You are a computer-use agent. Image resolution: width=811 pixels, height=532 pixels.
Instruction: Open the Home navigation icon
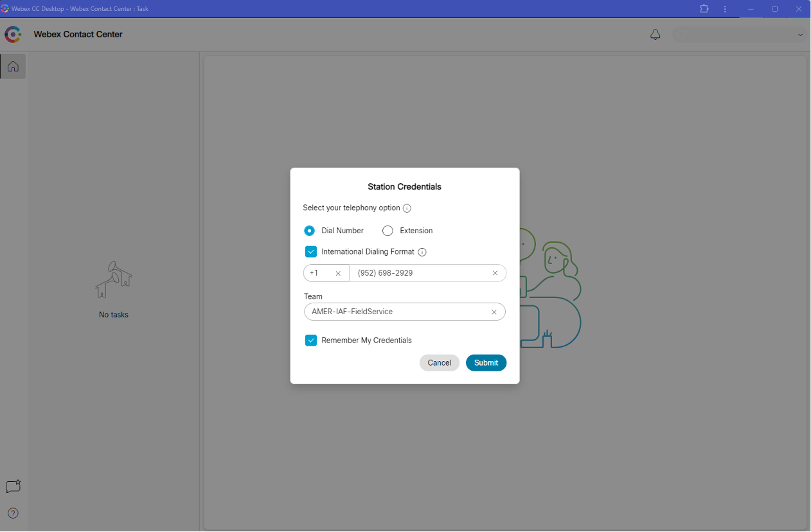[x=13, y=66]
